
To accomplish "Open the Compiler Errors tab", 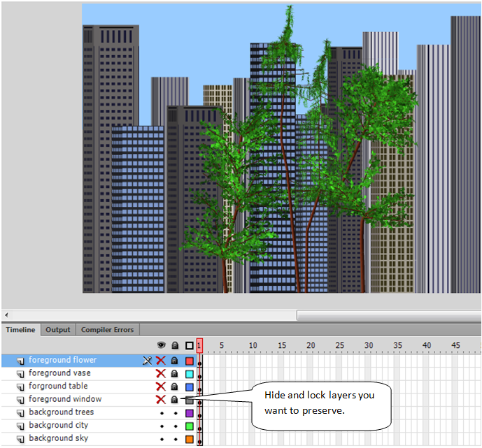I will 107,330.
